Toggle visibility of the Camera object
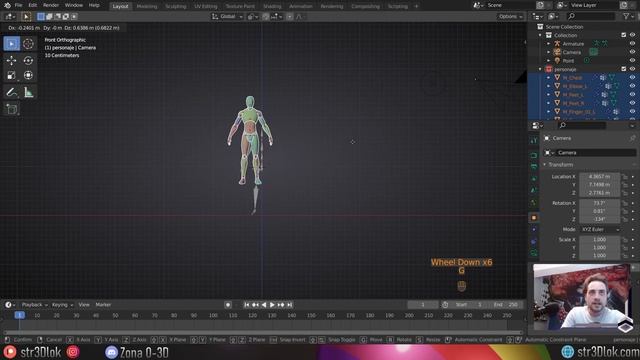This screenshot has height=360, width=640. click(x=632, y=52)
